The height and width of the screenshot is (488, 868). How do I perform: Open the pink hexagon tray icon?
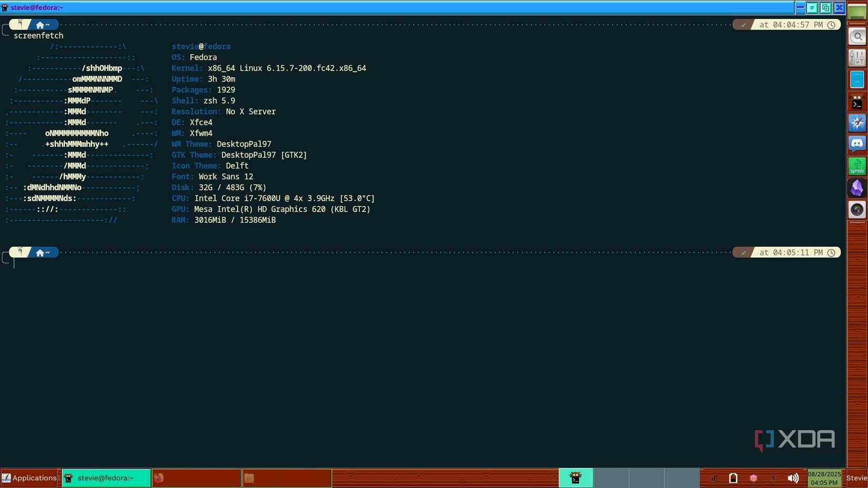[x=753, y=478]
